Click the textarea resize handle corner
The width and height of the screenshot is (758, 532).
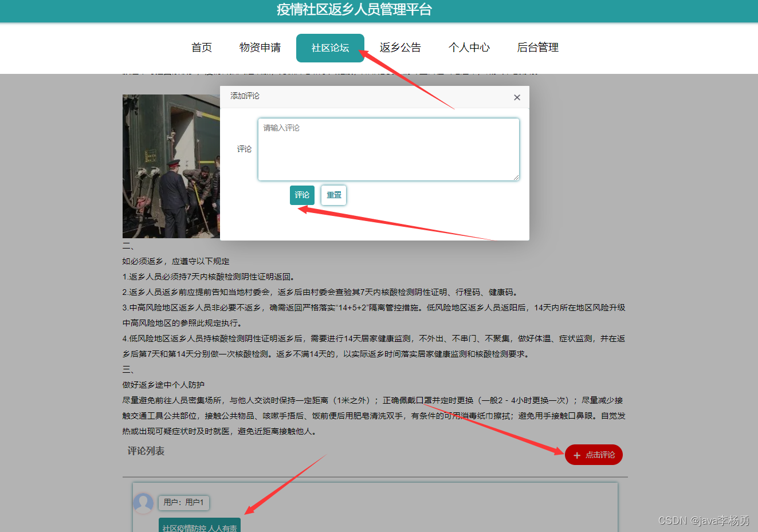[x=516, y=177]
